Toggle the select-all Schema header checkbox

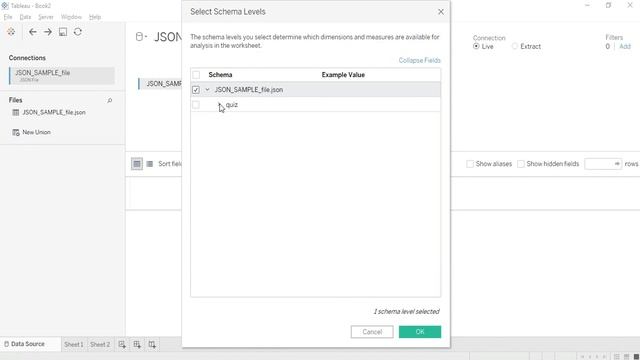(x=196, y=75)
